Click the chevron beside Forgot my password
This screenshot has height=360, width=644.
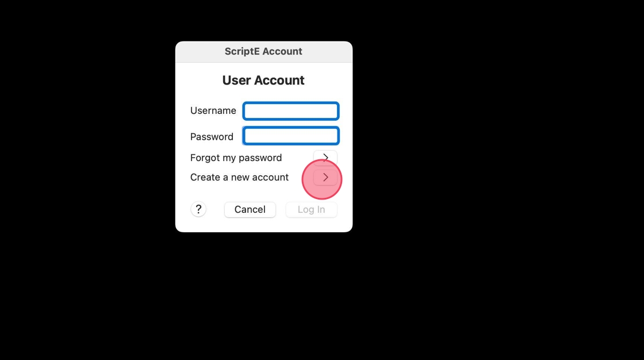click(x=325, y=158)
